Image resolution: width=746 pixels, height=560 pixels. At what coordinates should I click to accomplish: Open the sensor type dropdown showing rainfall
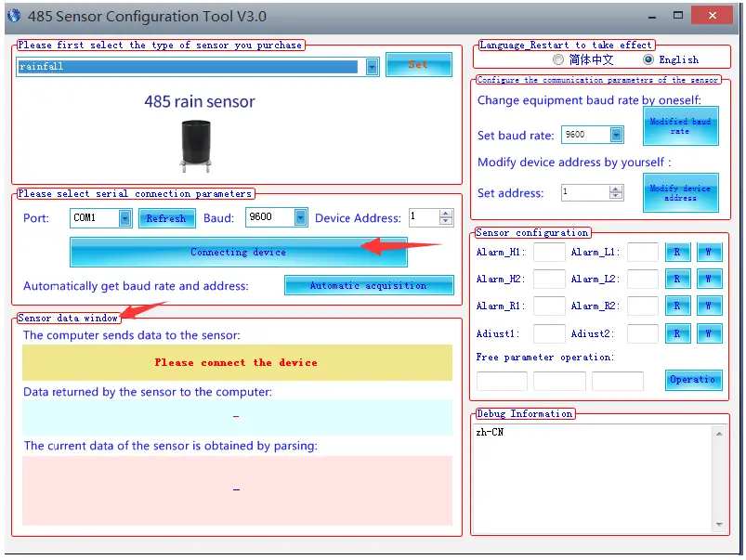point(372,66)
